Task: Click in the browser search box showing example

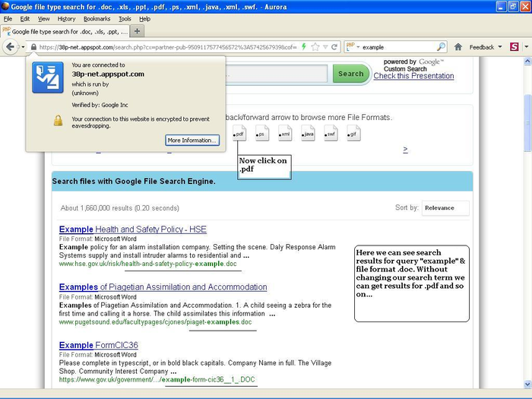Action: [x=397, y=47]
